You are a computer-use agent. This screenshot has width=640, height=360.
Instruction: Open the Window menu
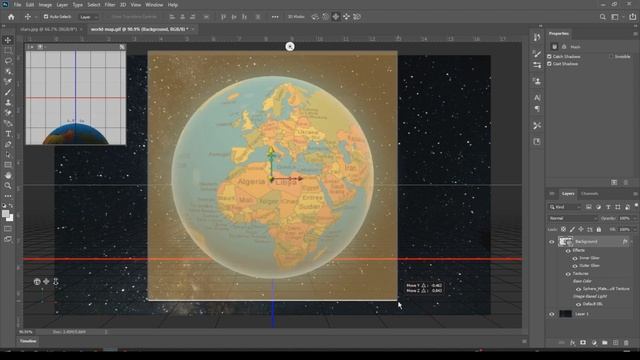click(154, 5)
